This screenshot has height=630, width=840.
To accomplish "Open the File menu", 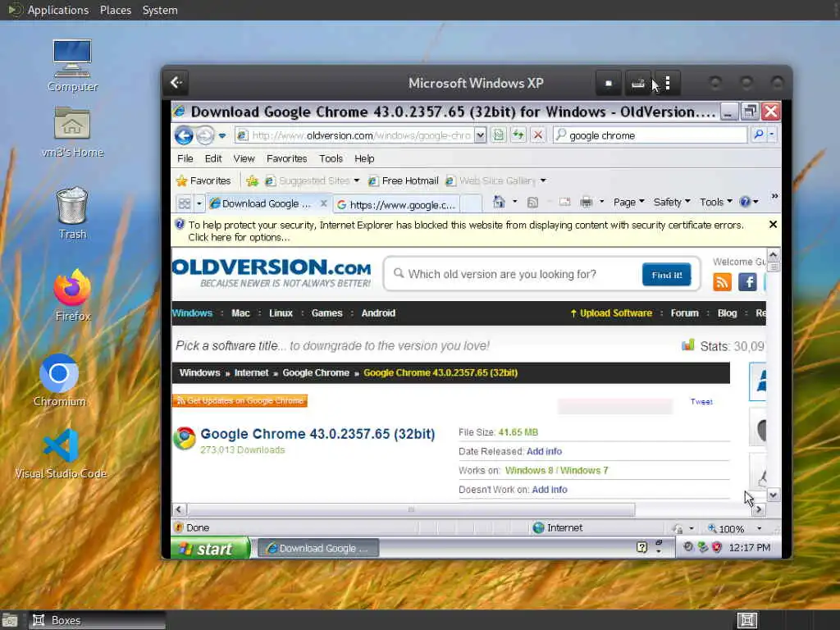I will tap(185, 158).
